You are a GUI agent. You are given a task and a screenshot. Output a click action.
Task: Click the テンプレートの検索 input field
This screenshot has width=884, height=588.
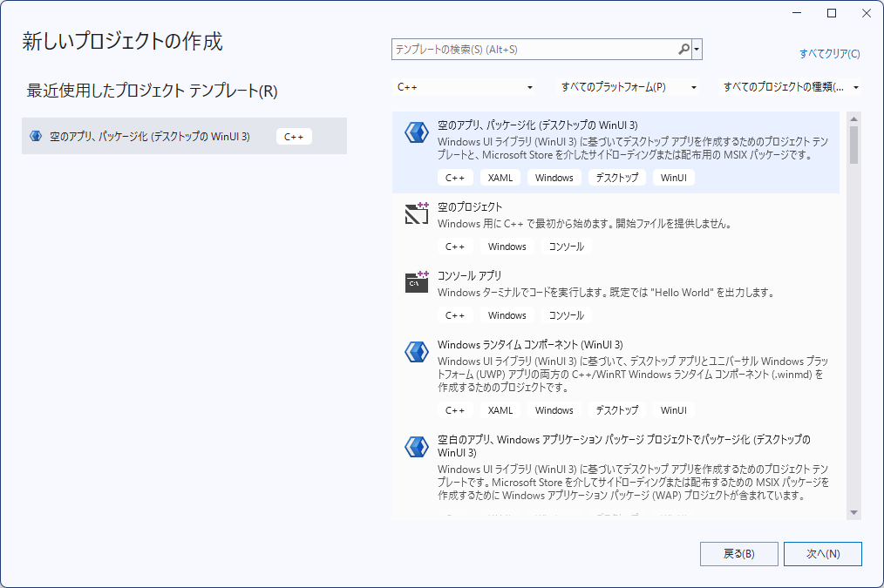click(532, 49)
